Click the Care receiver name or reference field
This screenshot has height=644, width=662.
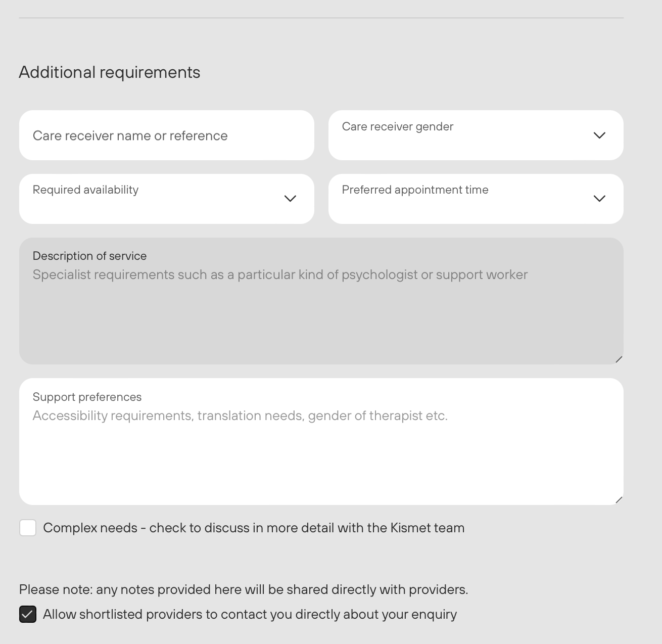[x=167, y=135]
